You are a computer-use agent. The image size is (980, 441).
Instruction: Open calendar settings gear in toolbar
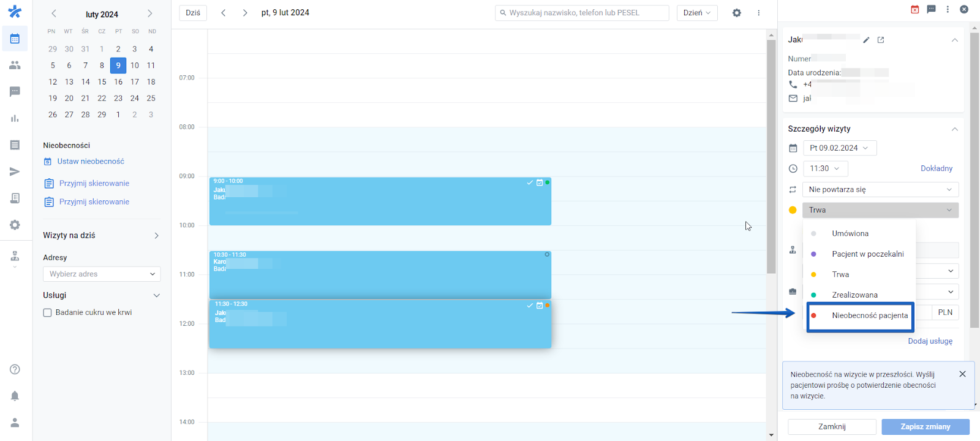click(737, 13)
